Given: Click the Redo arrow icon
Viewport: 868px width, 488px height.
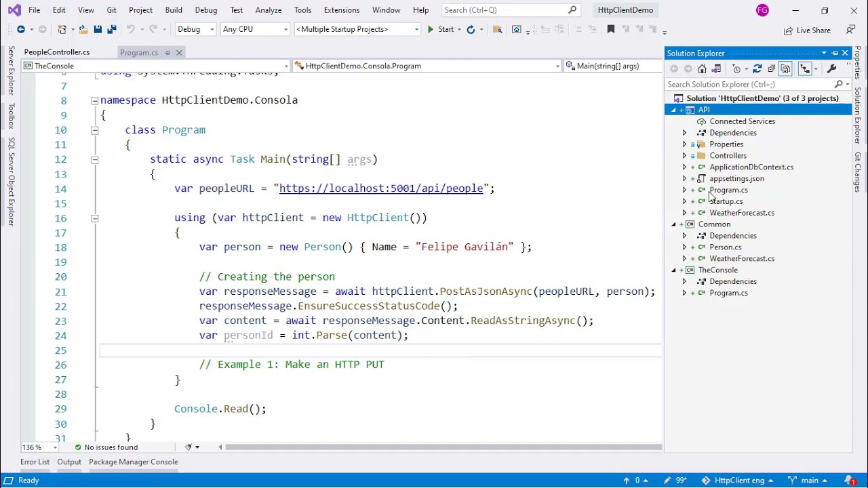Looking at the screenshot, I should pyautogui.click(x=154, y=29).
